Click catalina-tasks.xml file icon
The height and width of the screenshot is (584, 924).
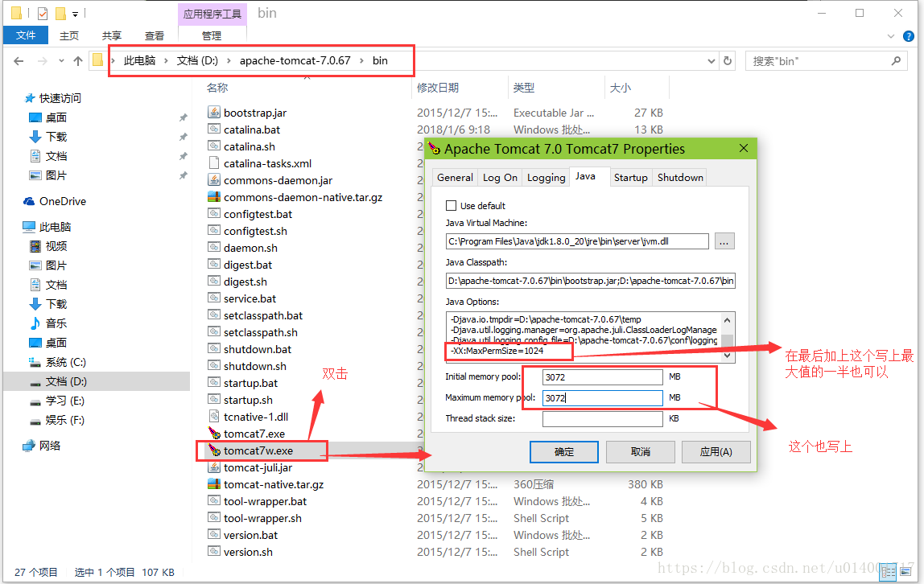pyautogui.click(x=214, y=163)
